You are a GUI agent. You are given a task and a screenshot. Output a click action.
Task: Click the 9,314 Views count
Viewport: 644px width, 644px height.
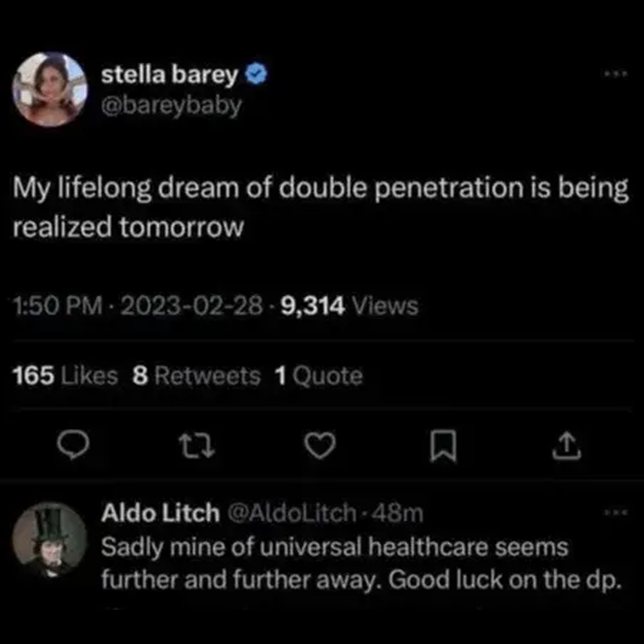coord(350,306)
